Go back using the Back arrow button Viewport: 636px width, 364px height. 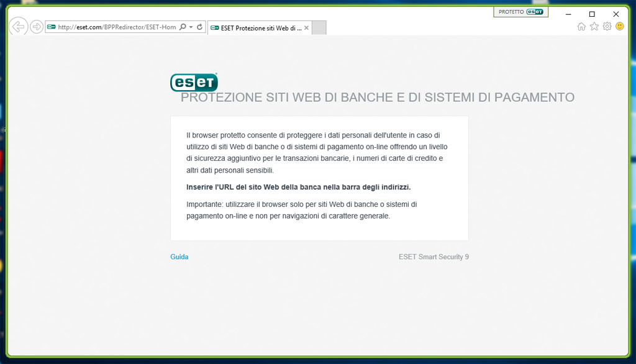[x=18, y=26]
